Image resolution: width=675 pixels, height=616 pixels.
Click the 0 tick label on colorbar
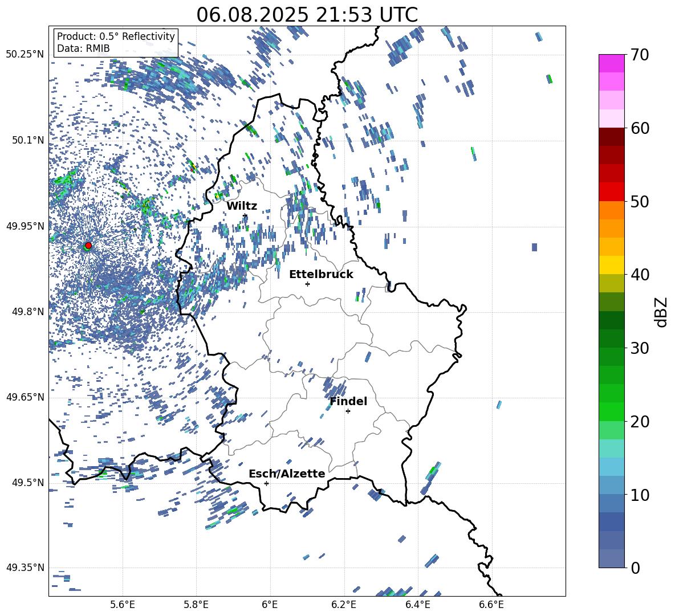635,568
